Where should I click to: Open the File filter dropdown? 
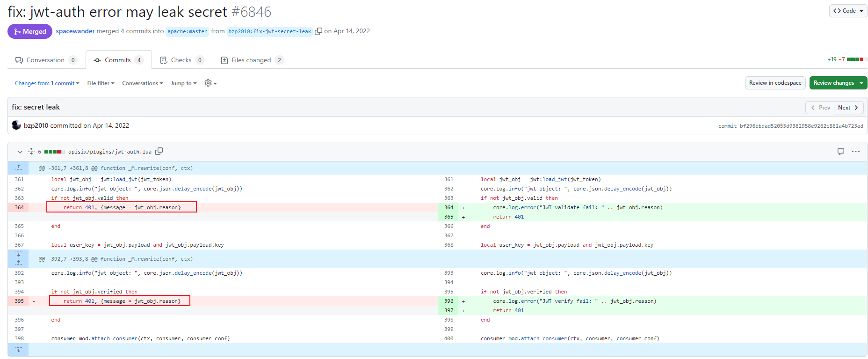pyautogui.click(x=101, y=83)
